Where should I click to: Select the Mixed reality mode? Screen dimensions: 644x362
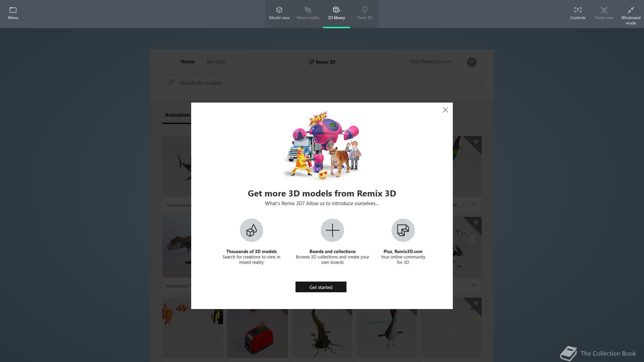tap(308, 13)
